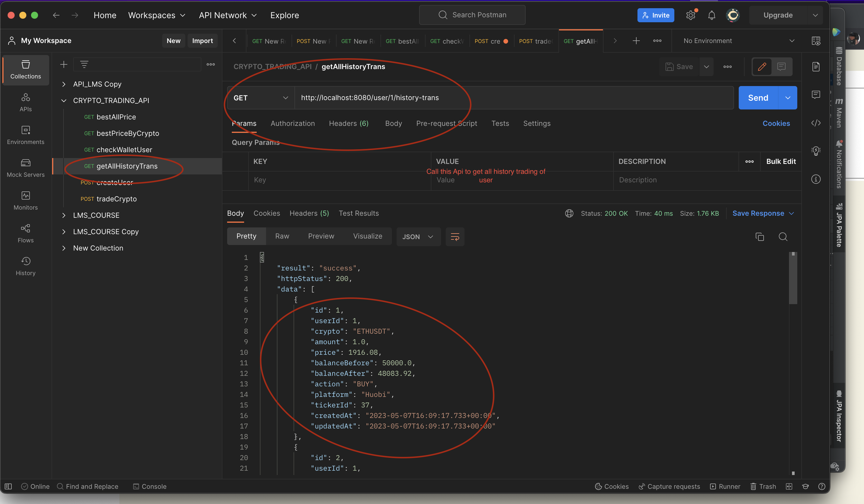This screenshot has height=504, width=864.
Task: Open Runner in the status bar
Action: pos(725,486)
